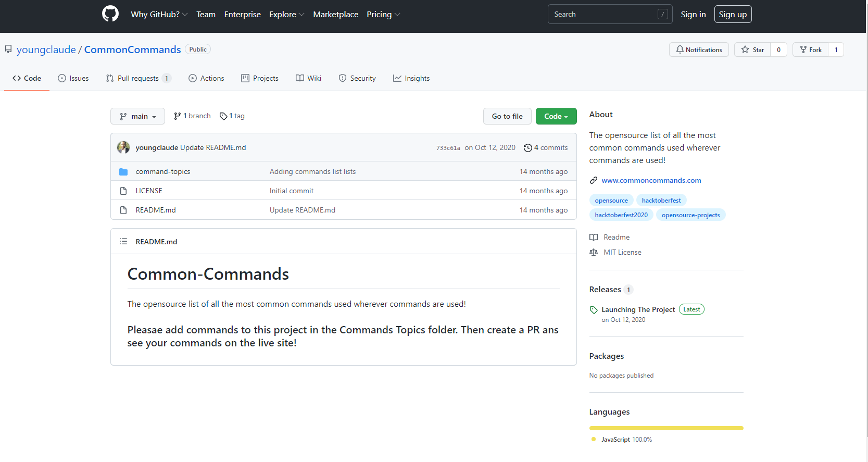Click Sign in
Image resolution: width=868 pixels, height=462 pixels.
tap(693, 15)
